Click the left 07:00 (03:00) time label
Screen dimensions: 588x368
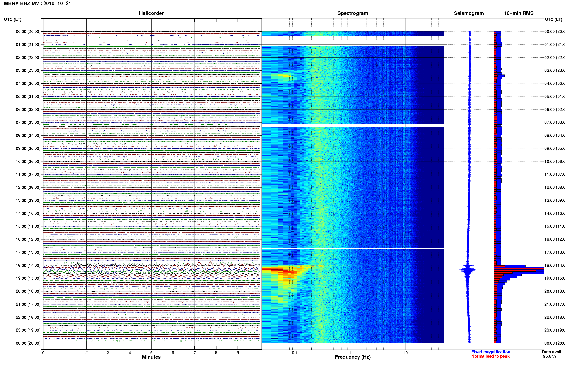tap(28, 122)
